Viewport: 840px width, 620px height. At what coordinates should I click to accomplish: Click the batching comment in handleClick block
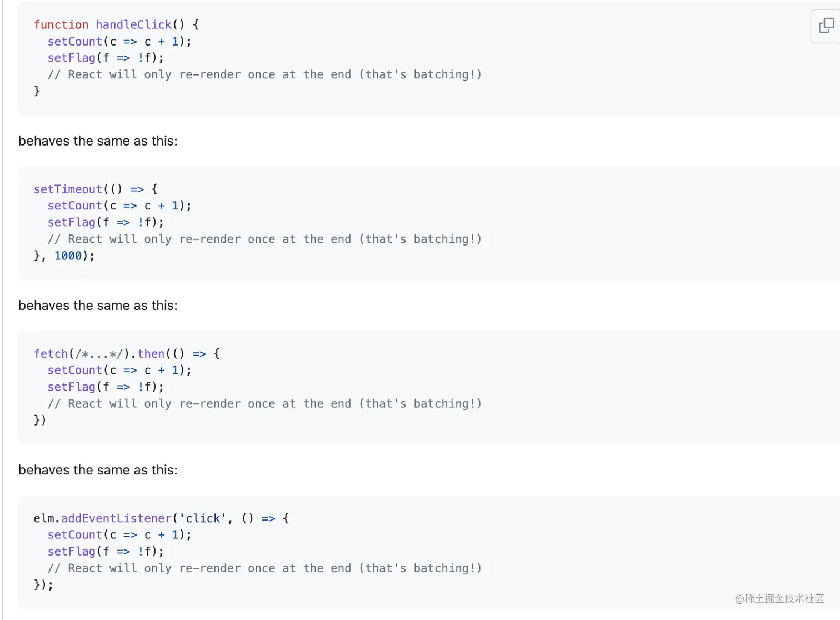pos(264,75)
